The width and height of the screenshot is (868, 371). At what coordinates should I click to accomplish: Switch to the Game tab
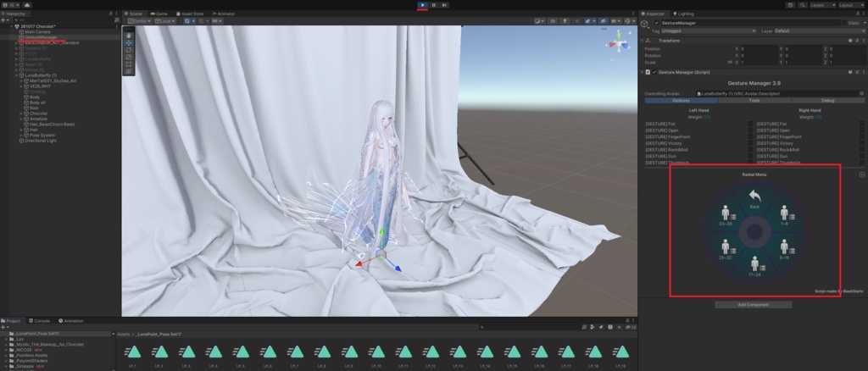pyautogui.click(x=159, y=14)
